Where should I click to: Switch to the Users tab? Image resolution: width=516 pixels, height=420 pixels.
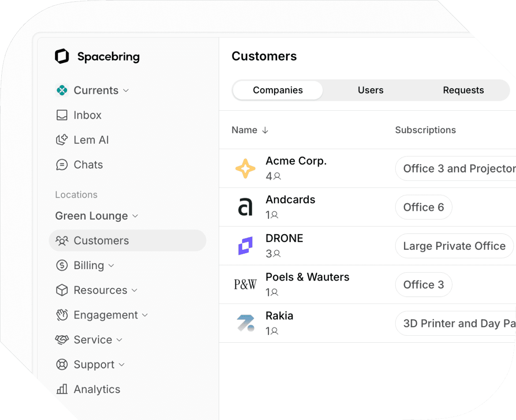pyautogui.click(x=370, y=90)
